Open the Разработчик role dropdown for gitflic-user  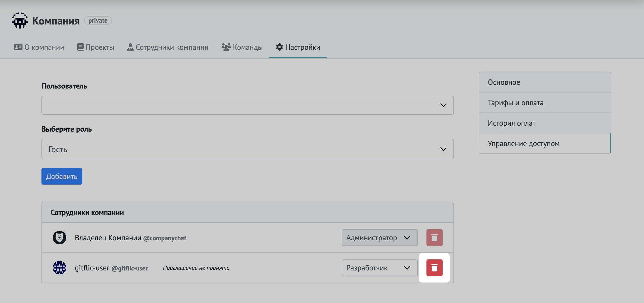380,268
